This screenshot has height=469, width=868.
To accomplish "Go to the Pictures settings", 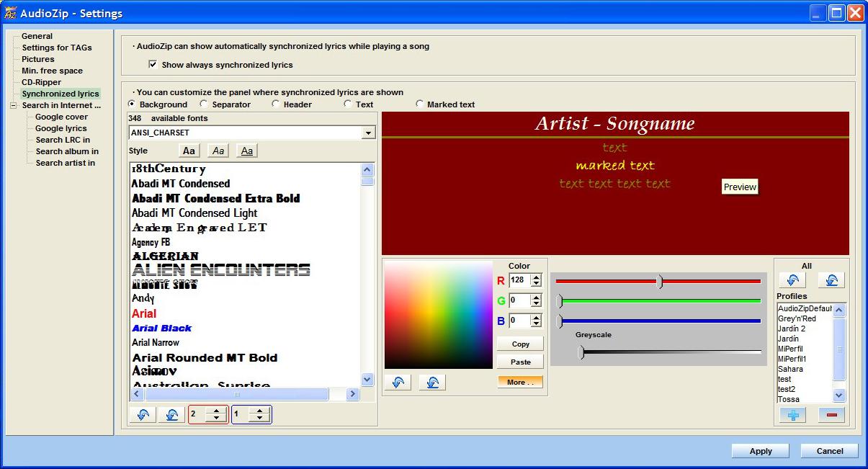I will (38, 59).
